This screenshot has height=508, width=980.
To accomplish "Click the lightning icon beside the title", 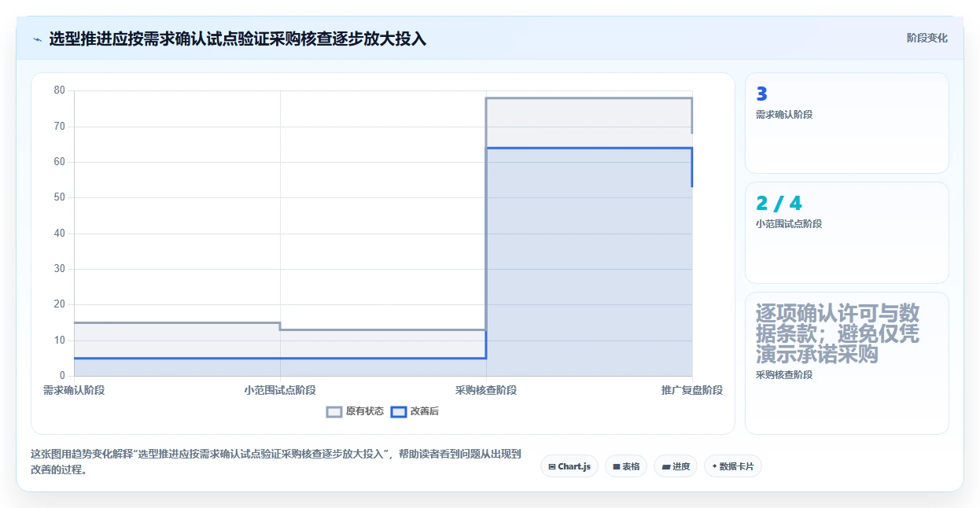I will [x=37, y=39].
